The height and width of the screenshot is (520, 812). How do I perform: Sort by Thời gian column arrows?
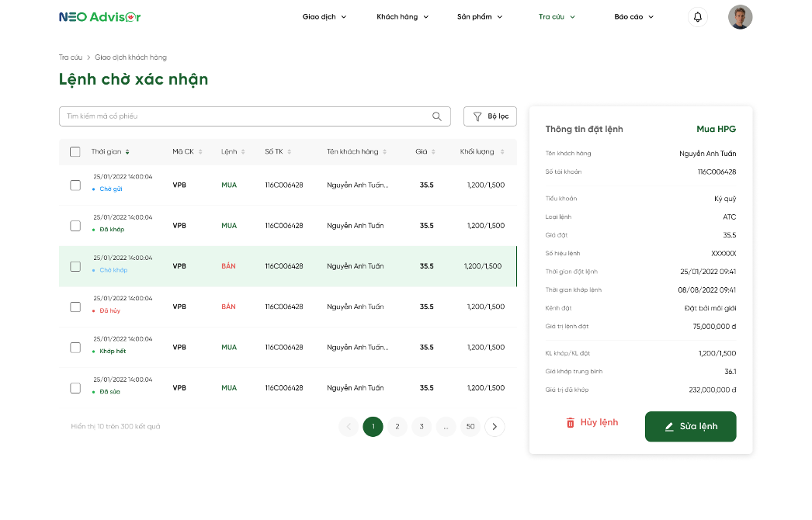(x=127, y=152)
